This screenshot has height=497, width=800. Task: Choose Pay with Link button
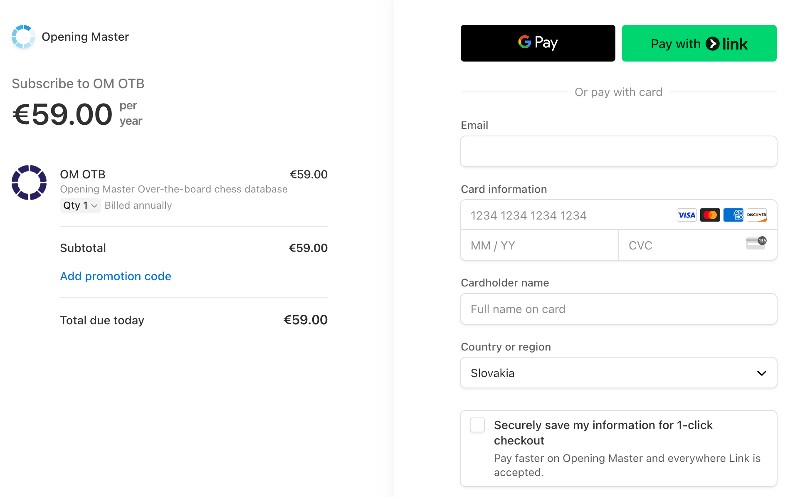[x=699, y=43]
